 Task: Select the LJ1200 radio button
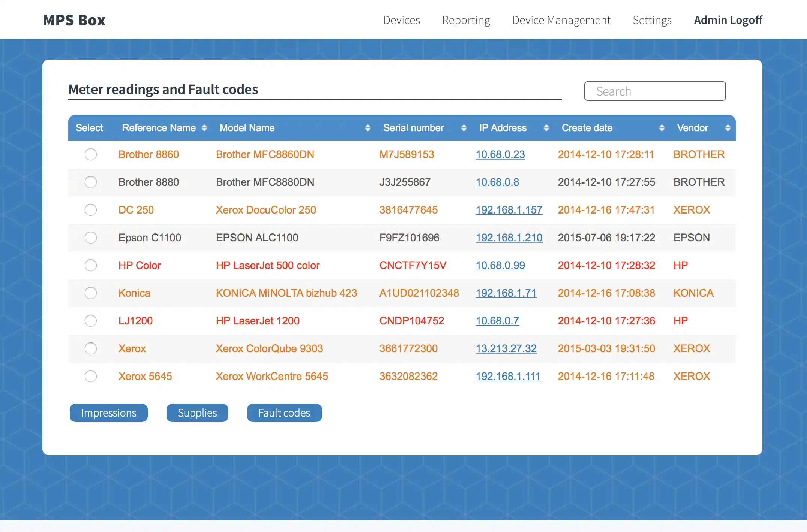click(91, 321)
